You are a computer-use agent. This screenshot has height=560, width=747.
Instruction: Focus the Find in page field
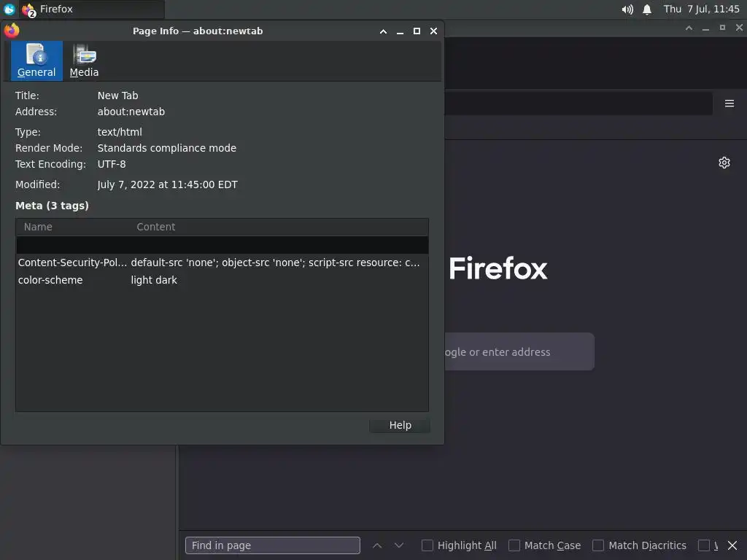[x=273, y=545]
